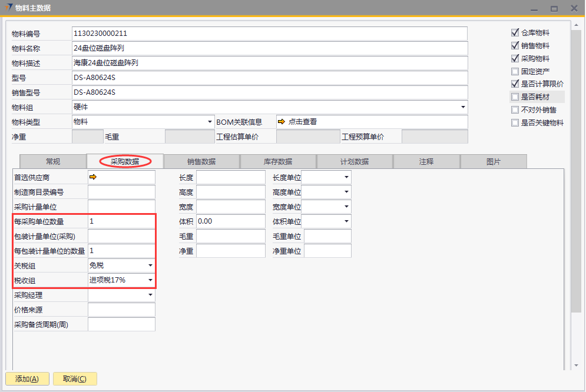Image resolution: width=586 pixels, height=392 pixels.
Task: Click the yellow arrow in 首选供应商 field
Action: (x=93, y=177)
